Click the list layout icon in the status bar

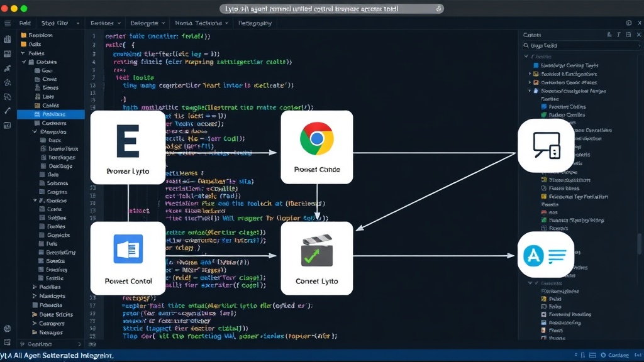592,356
